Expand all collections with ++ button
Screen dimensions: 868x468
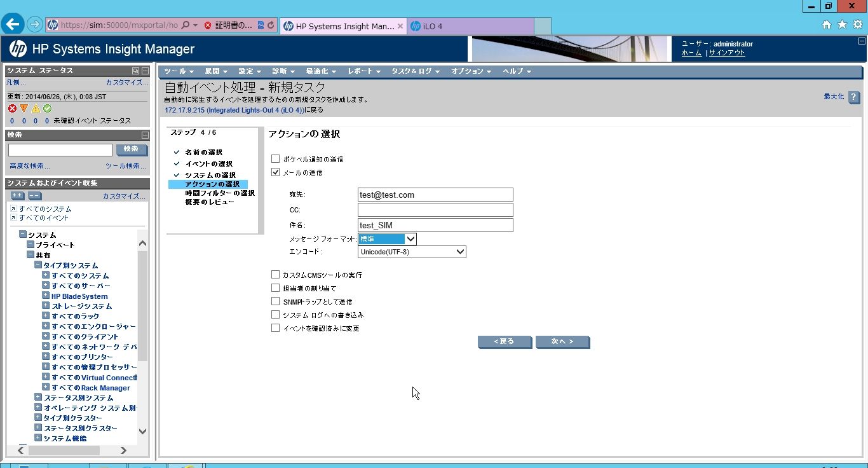18,196
